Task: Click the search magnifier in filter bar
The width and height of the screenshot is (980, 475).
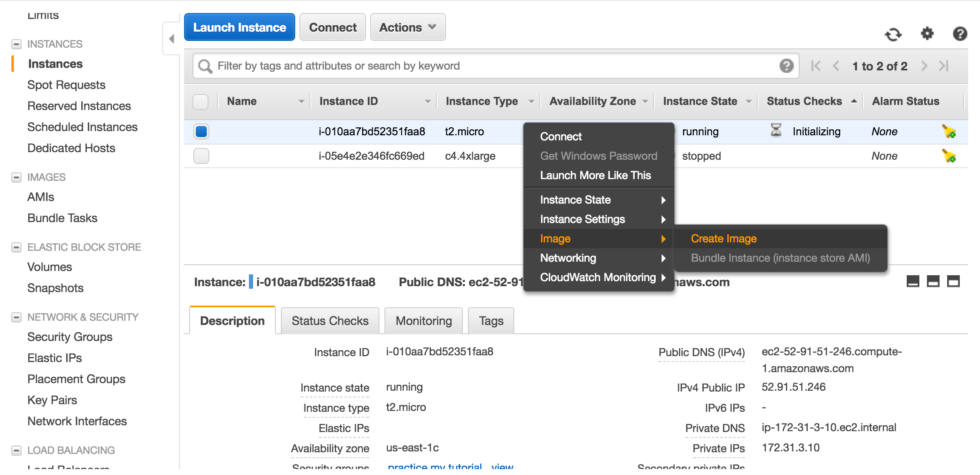Action: point(205,66)
